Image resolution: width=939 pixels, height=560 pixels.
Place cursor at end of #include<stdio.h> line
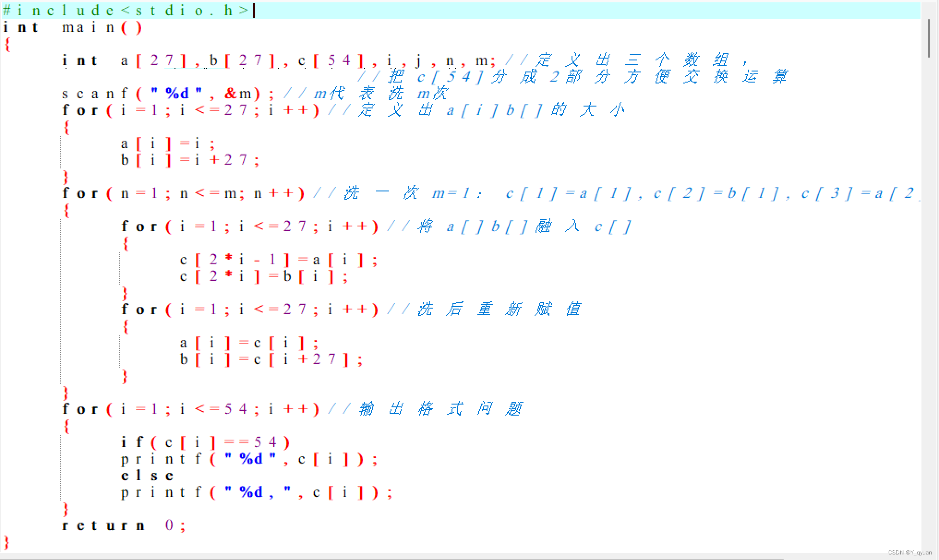click(253, 10)
